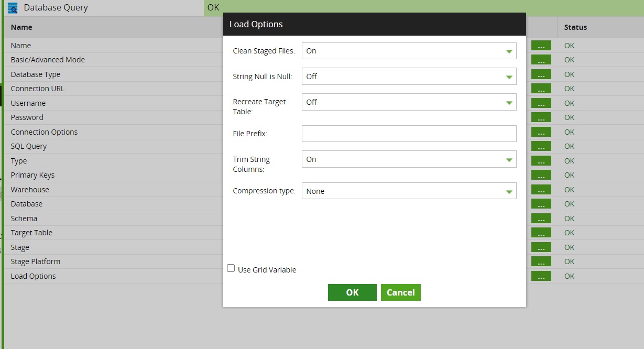
Task: Open the SQL Query editor via its ellipsis icon
Action: pyautogui.click(x=541, y=146)
